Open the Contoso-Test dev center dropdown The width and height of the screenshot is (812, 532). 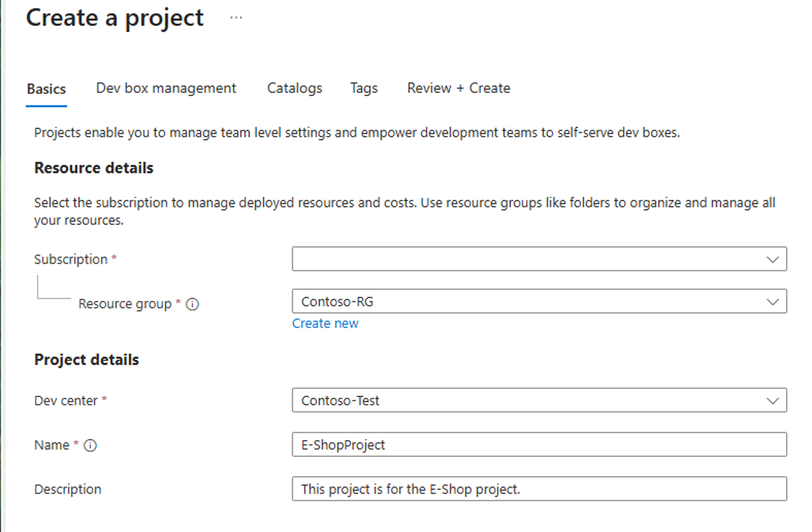pos(525,400)
